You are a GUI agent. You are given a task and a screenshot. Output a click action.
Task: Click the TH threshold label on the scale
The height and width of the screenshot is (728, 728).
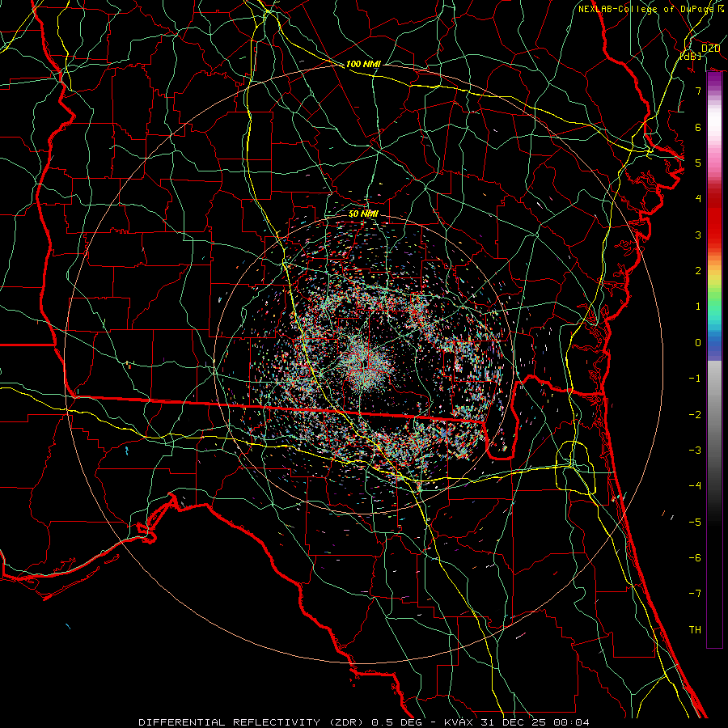[695, 630]
